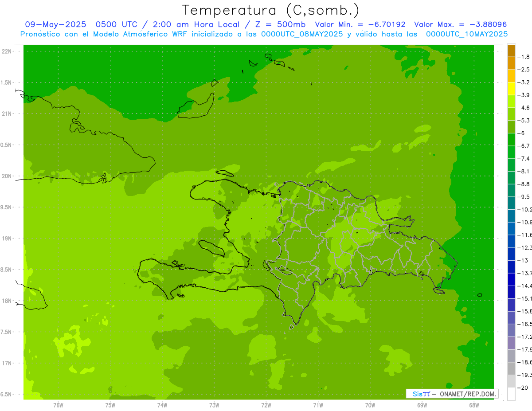The image size is (532, 411).
Task: Click the '-3.2' colorbar value
Action: tap(524, 82)
